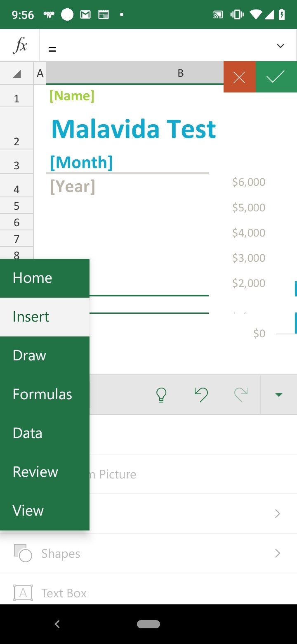Screen dimensions: 297x644
Task: Redo the last action
Action: click(x=240, y=395)
